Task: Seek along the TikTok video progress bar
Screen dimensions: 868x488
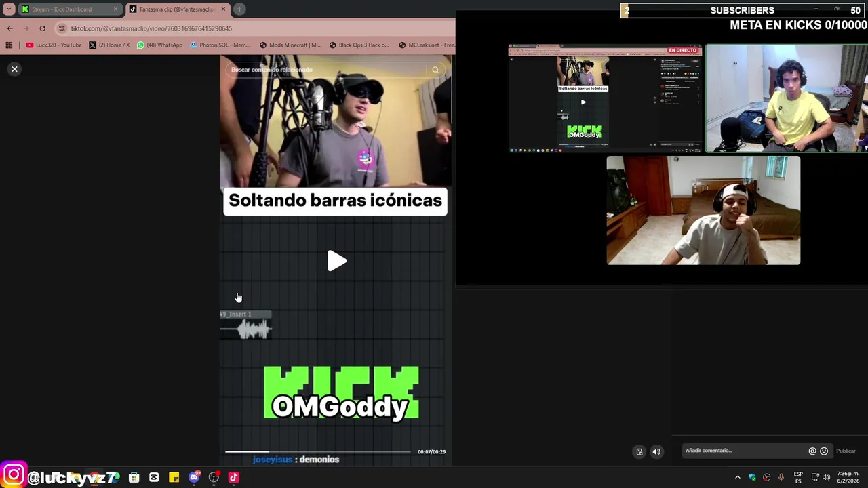Action: pos(318,451)
